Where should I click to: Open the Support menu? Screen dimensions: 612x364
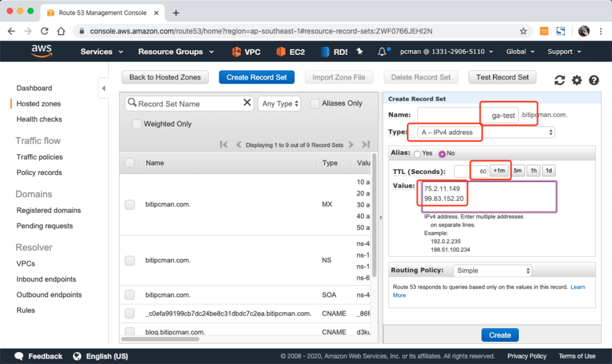point(564,52)
